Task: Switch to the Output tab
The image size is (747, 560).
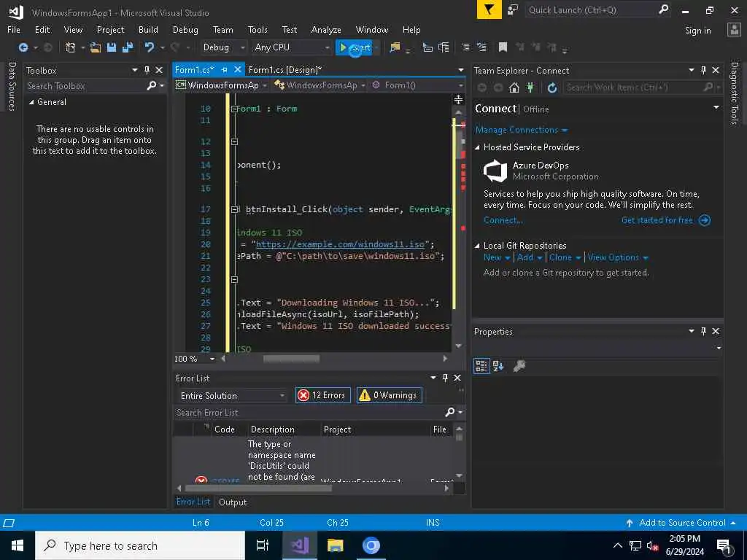Action: coord(233,502)
